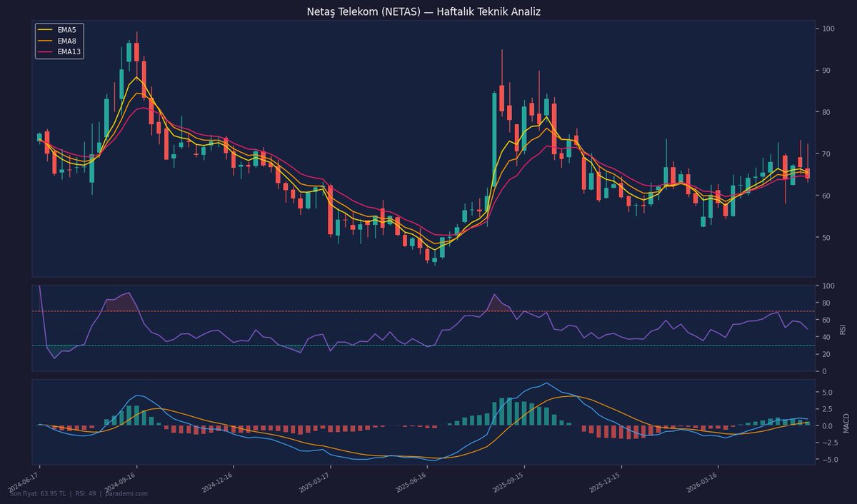The height and width of the screenshot is (504, 857).
Task: Click the -5.0 tick label on the MACD axis
Action: (x=829, y=459)
